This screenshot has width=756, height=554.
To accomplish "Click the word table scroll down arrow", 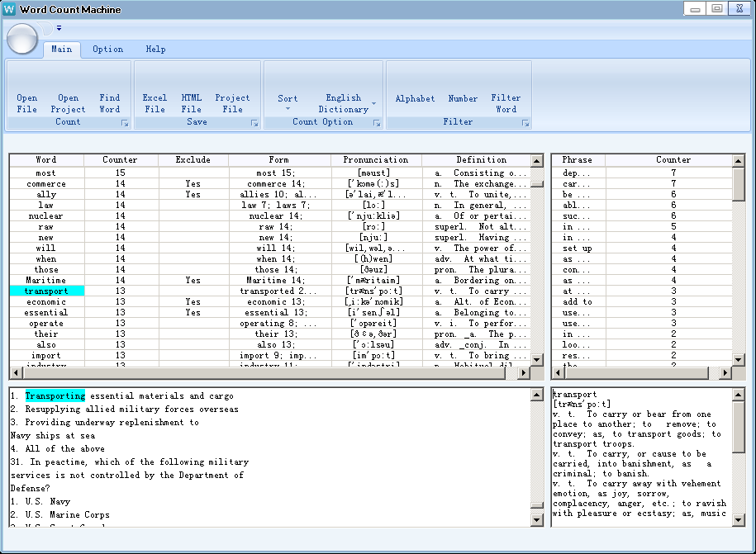I will pyautogui.click(x=537, y=359).
